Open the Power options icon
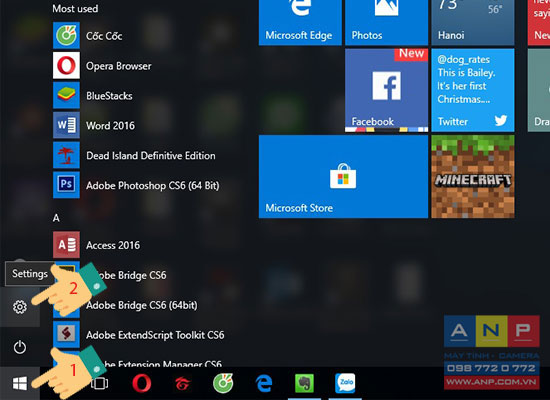 click(20, 347)
